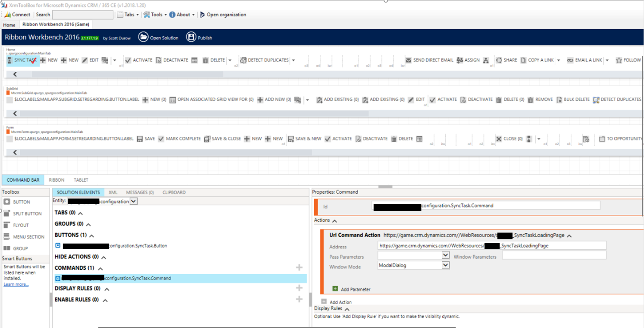The width and height of the screenshot is (644, 328).
Task: Click REMOVE in the SubGrid command bar
Action: click(540, 99)
